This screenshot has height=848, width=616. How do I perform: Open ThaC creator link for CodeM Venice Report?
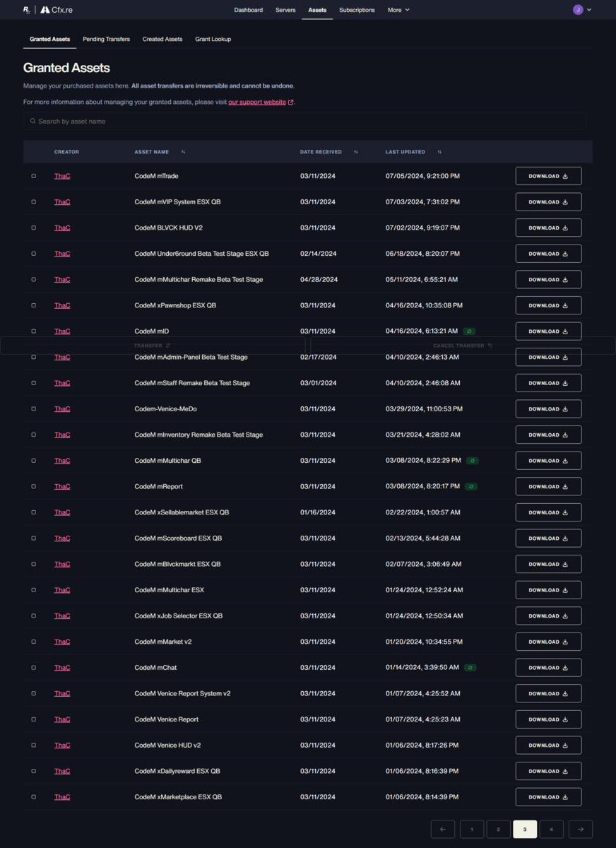pyautogui.click(x=62, y=719)
